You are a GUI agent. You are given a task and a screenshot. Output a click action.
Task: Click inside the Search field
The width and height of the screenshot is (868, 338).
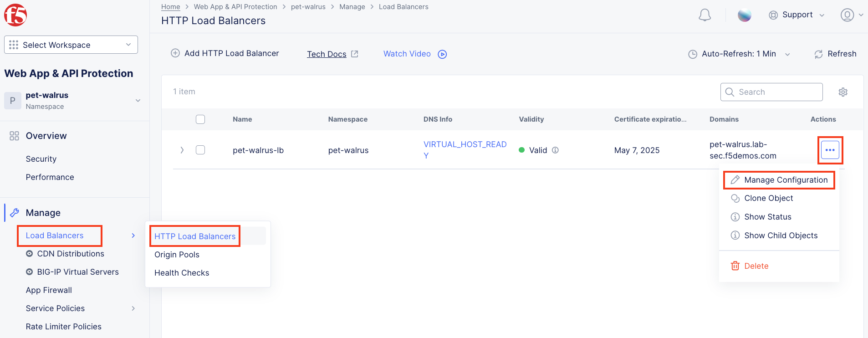tap(771, 92)
